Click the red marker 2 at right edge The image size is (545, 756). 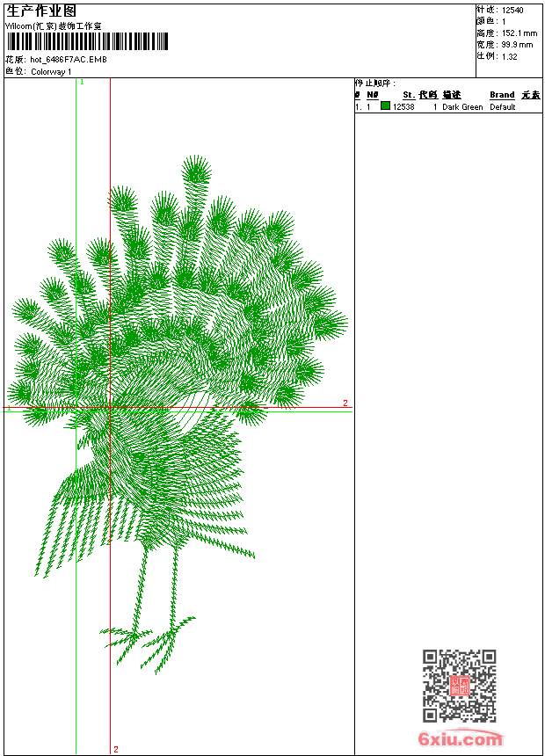[345, 403]
